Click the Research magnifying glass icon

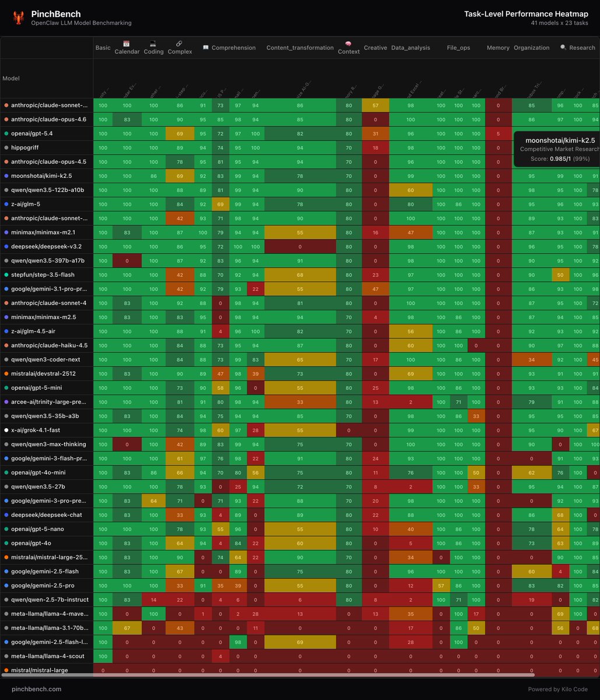tap(563, 48)
